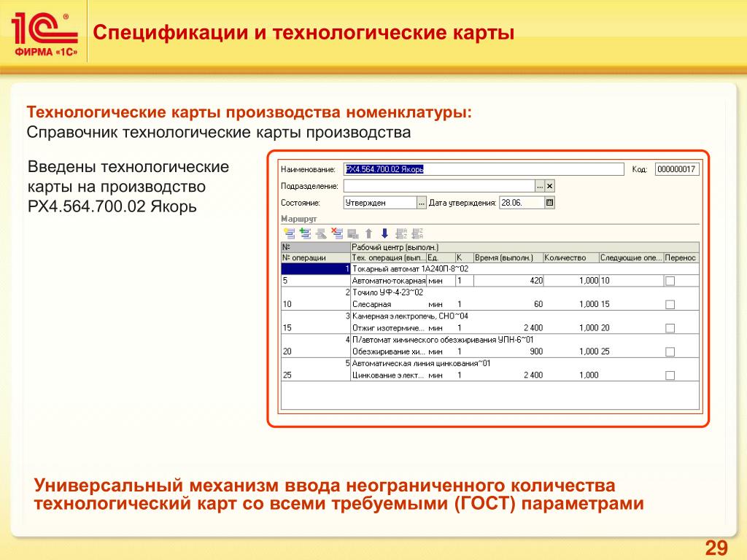This screenshot has height=560, width=747.
Task: Delete the current route row
Action: [337, 233]
